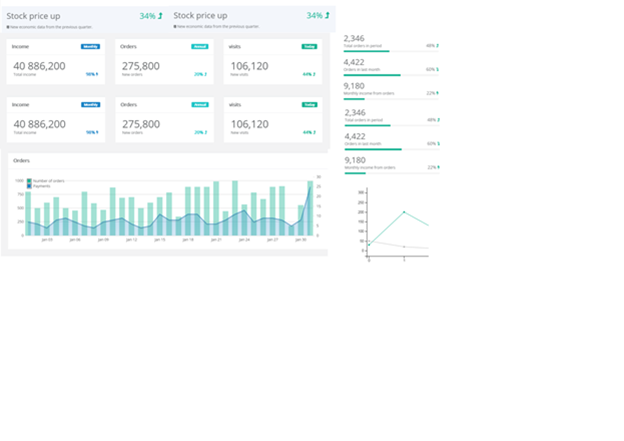624x441 pixels.
Task: Click the arrow icon beside 60% in first Orders in last month row
Action: [x=438, y=69]
